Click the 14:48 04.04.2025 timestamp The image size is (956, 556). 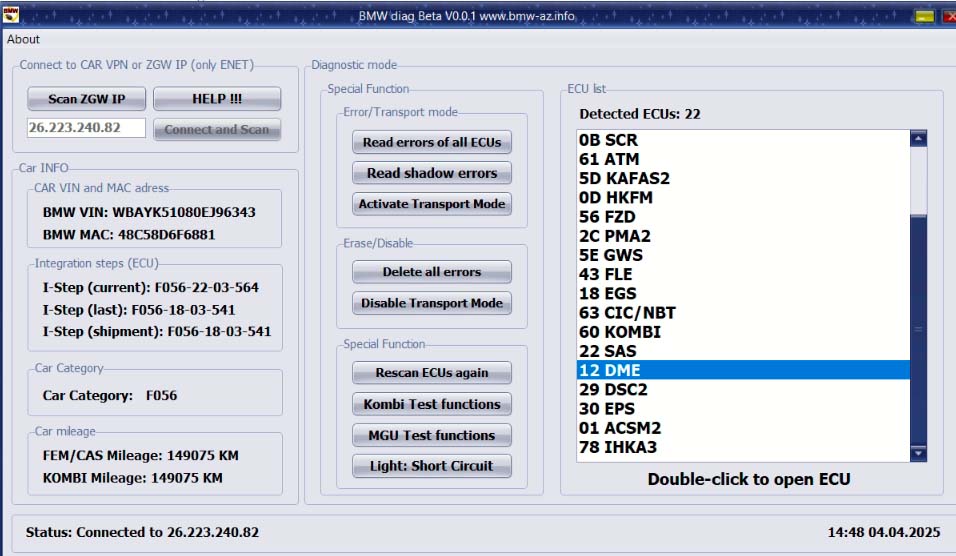883,532
